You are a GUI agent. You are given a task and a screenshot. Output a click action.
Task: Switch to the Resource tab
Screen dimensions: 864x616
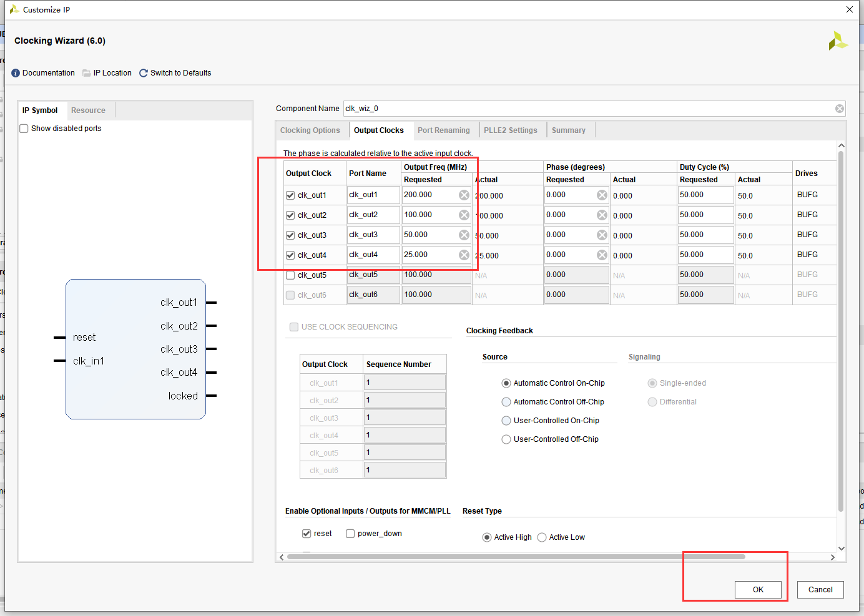88,110
